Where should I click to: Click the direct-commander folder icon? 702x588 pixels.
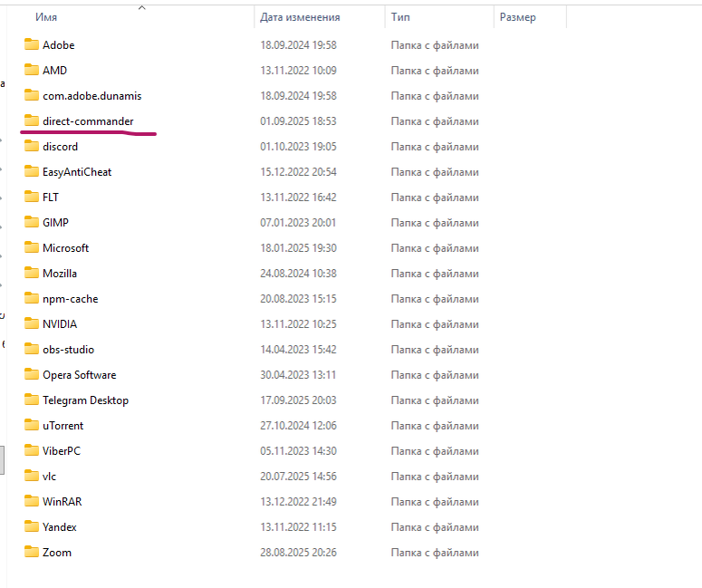pyautogui.click(x=32, y=120)
